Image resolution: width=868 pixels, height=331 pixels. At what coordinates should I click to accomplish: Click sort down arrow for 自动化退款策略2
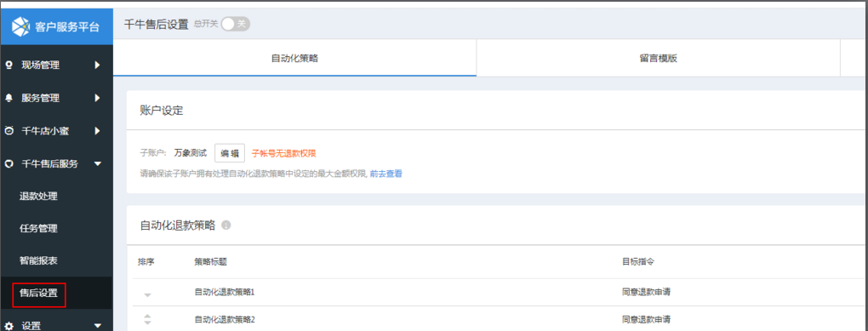pos(147,322)
